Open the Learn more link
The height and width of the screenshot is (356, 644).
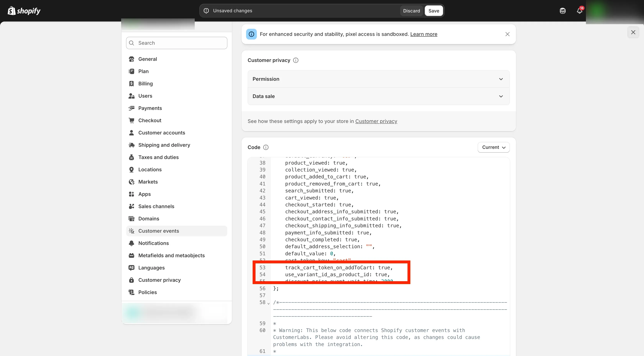(x=424, y=34)
